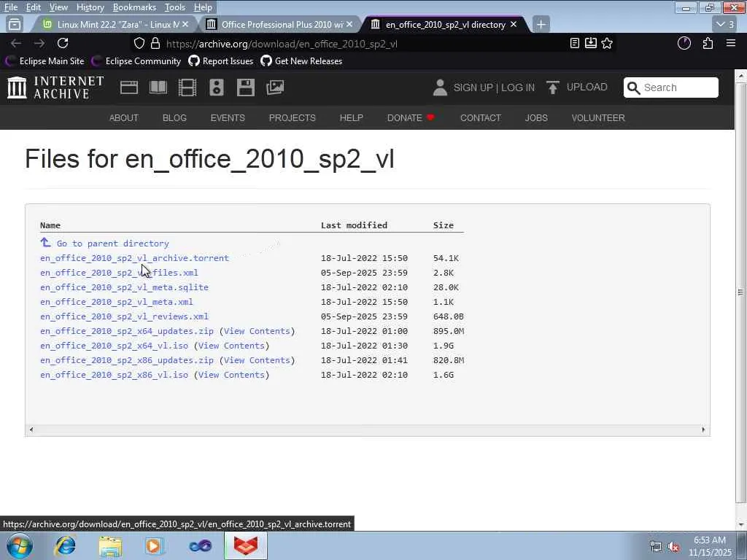The image size is (747, 560).
Task: Go forward to the next page
Action: click(39, 43)
